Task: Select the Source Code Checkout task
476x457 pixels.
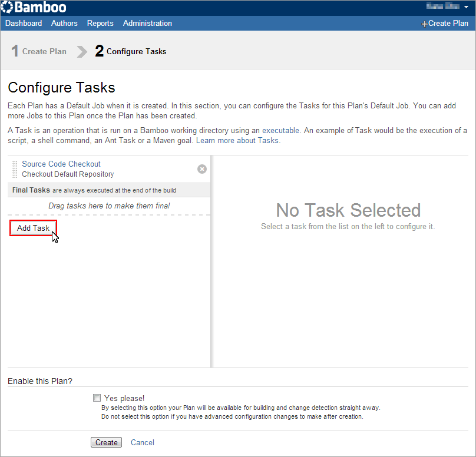Action: 61,164
